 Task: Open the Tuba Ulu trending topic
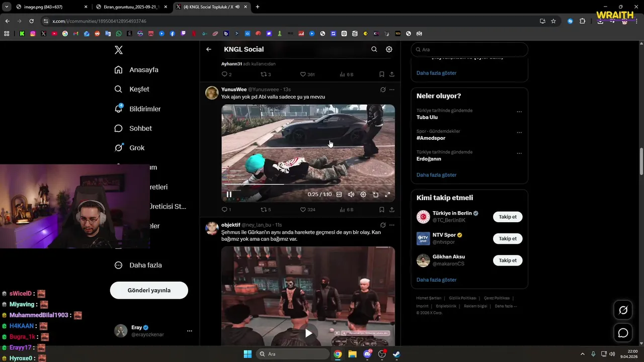427,117
